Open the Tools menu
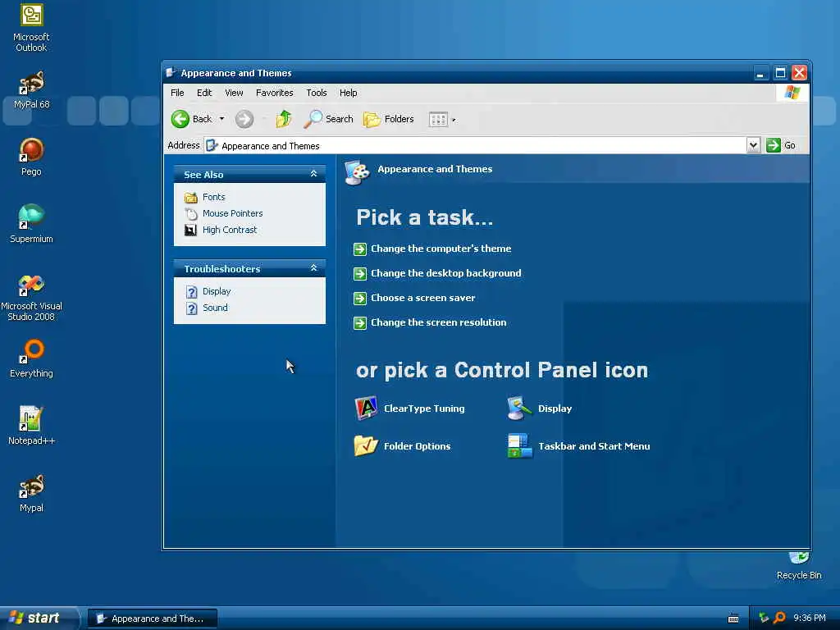Screen dimensions: 840x630 pos(316,93)
